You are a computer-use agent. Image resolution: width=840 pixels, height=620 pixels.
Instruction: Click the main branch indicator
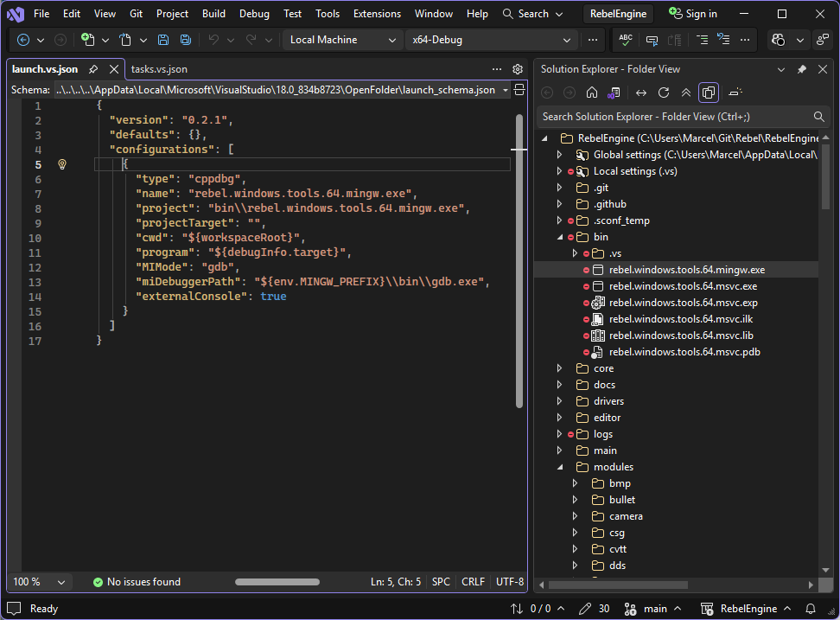coord(653,609)
